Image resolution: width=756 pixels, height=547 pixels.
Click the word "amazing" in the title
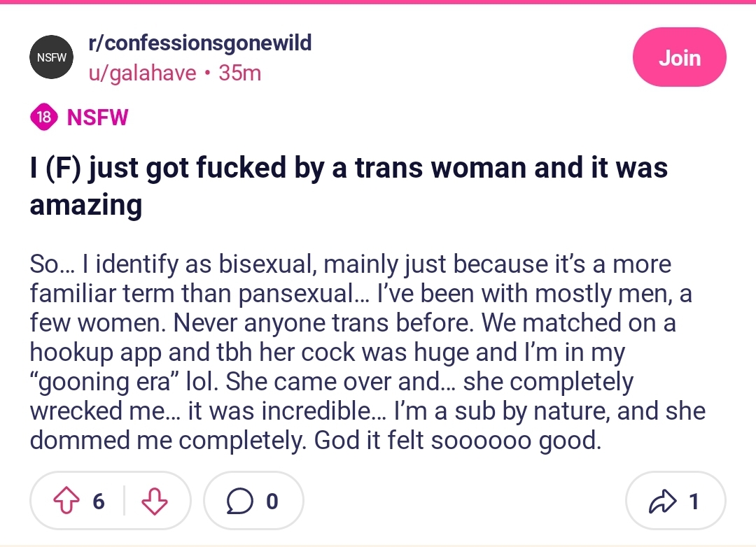coord(86,205)
